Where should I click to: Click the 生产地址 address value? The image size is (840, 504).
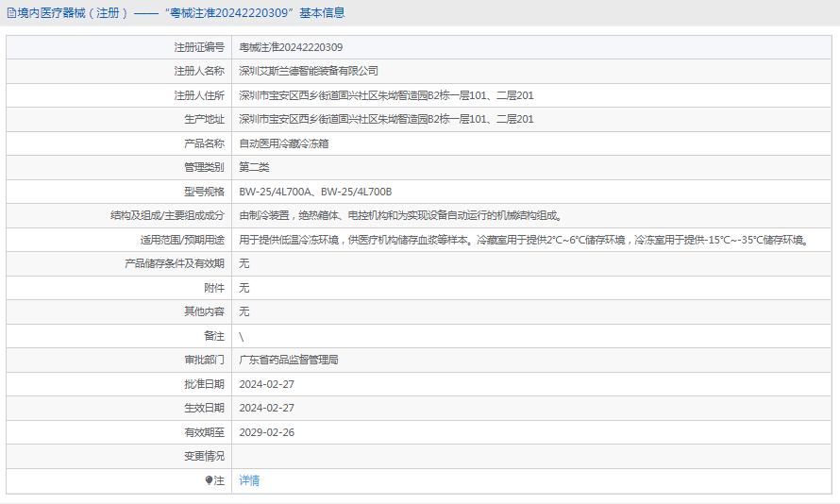(386, 120)
